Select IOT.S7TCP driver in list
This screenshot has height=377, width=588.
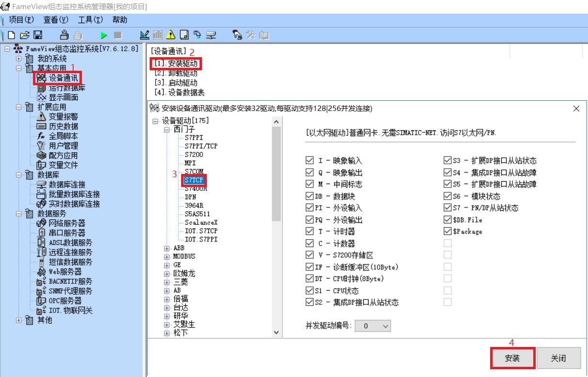[x=201, y=231]
